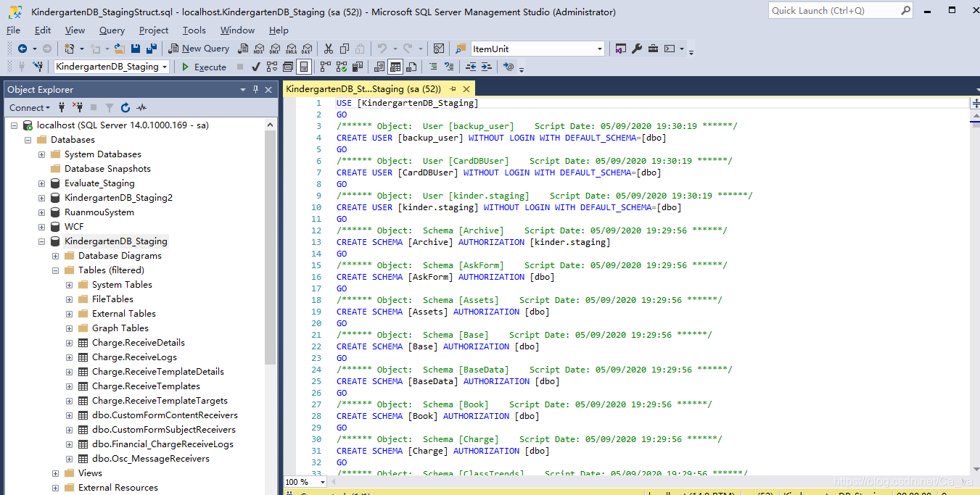Click Specify Template Parameter Values icon
The width and height of the screenshot is (980, 495).
[508, 67]
